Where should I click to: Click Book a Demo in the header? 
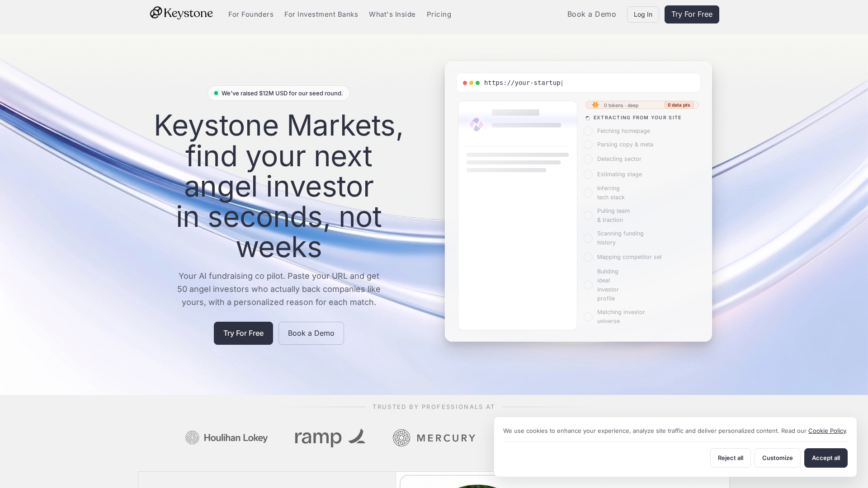592,14
